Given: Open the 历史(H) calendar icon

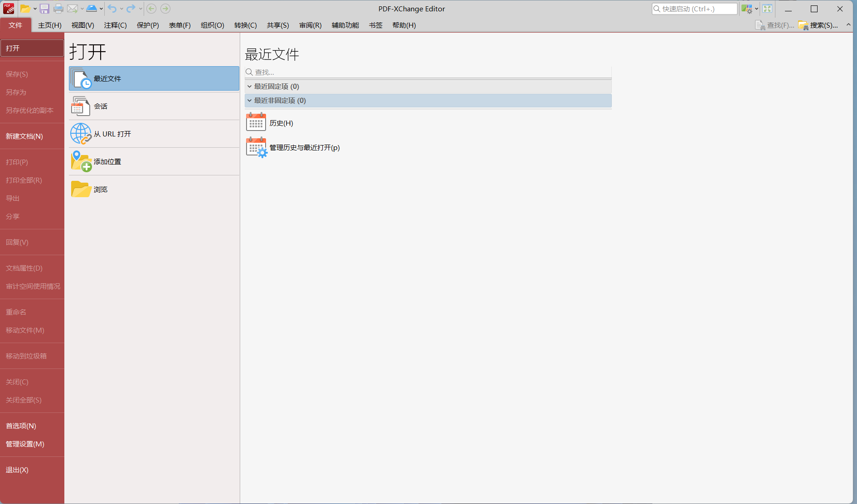Looking at the screenshot, I should [x=256, y=122].
